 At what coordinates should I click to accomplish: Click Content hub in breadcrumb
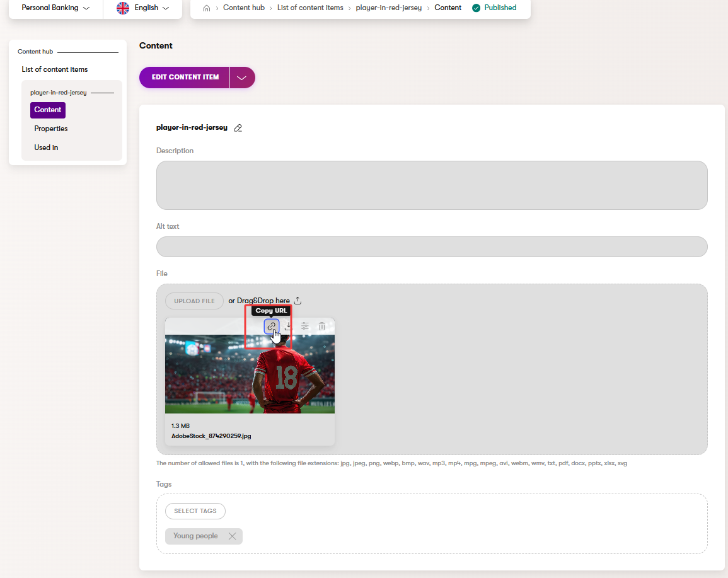click(244, 8)
